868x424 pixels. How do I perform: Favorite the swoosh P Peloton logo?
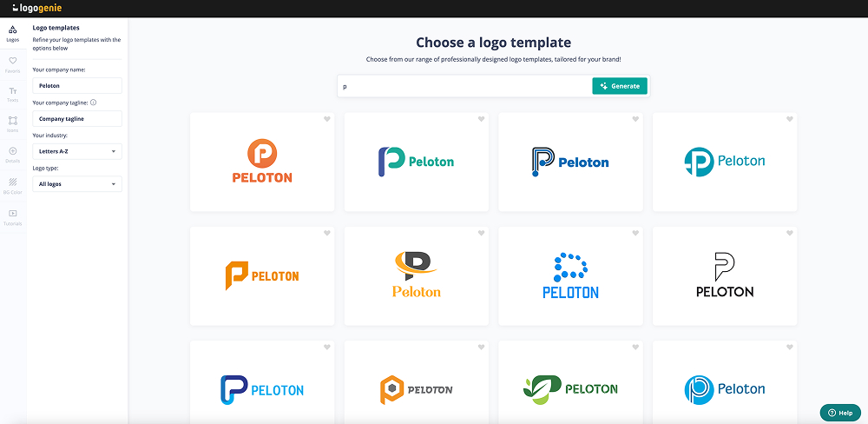[481, 234]
